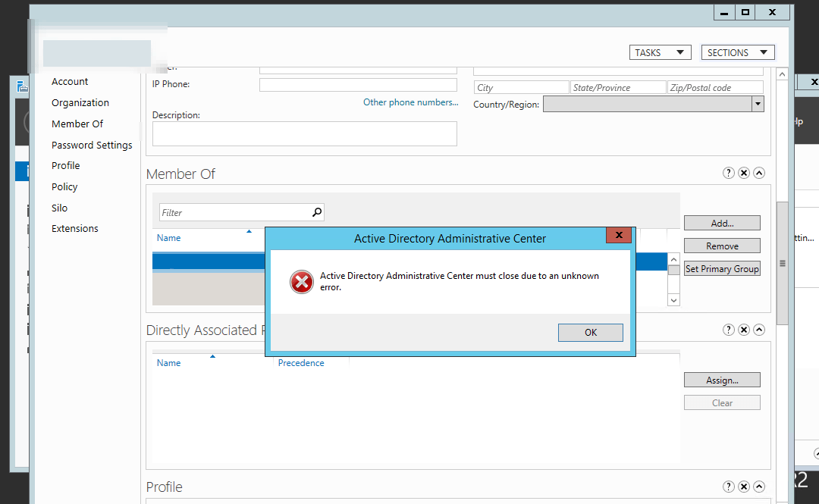Viewport: 819px width, 504px height.
Task: Click the main page scrollbar thumb
Action: pyautogui.click(x=782, y=263)
